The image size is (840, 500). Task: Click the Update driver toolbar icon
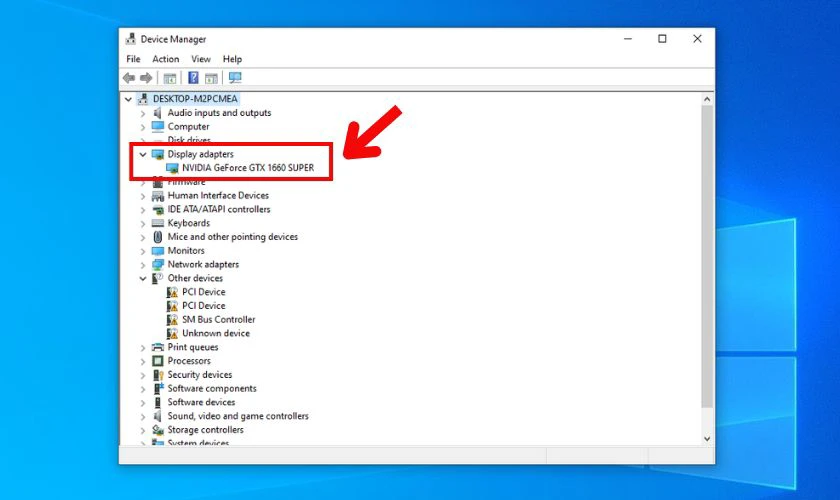pos(211,78)
